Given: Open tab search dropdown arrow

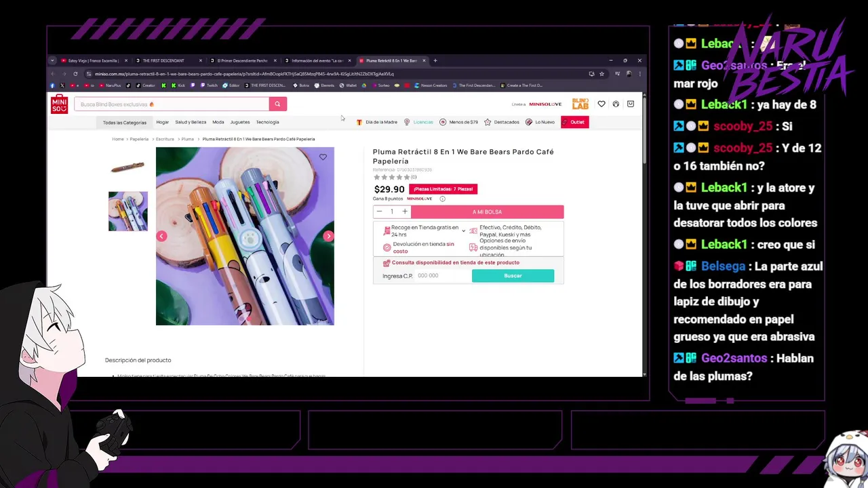Looking at the screenshot, I should point(52,60).
